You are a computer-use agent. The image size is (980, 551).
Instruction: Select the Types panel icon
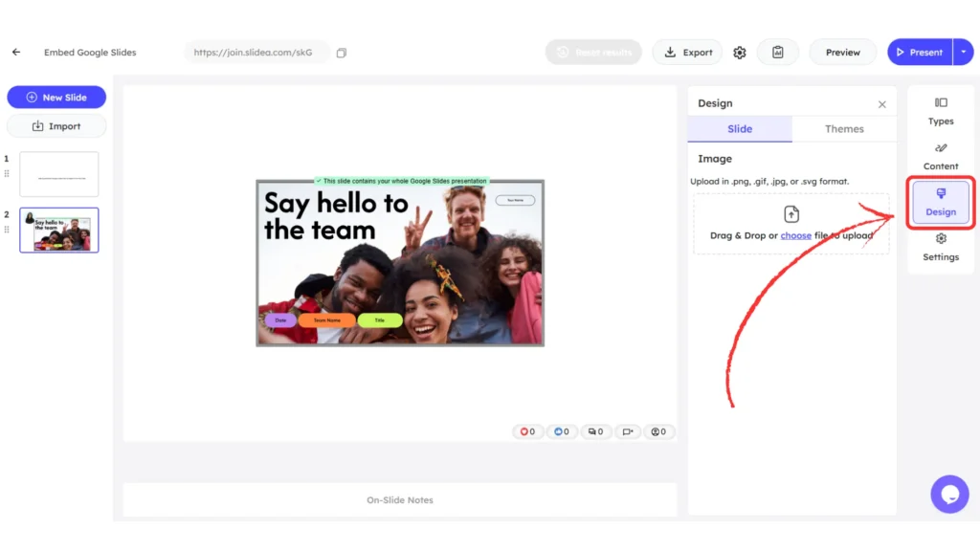[940, 111]
